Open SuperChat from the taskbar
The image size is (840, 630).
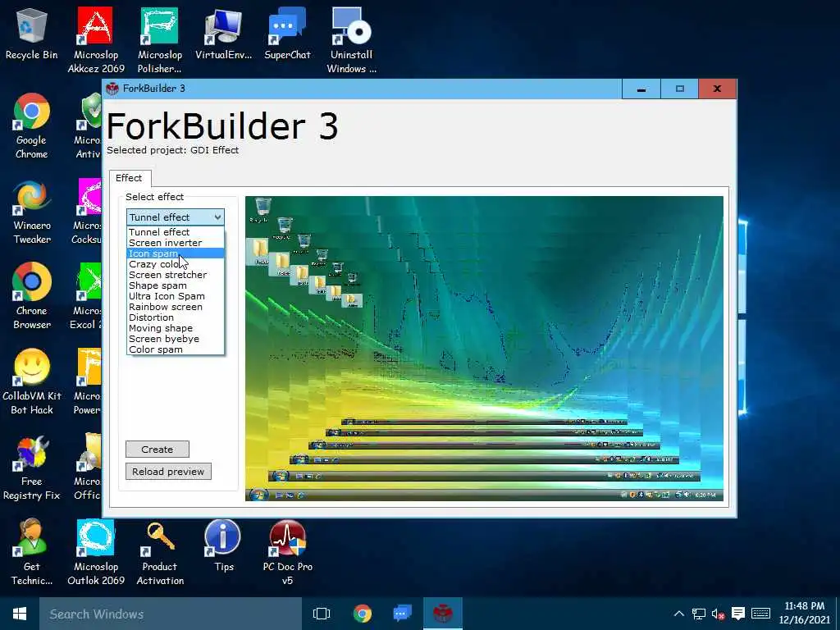[402, 614]
